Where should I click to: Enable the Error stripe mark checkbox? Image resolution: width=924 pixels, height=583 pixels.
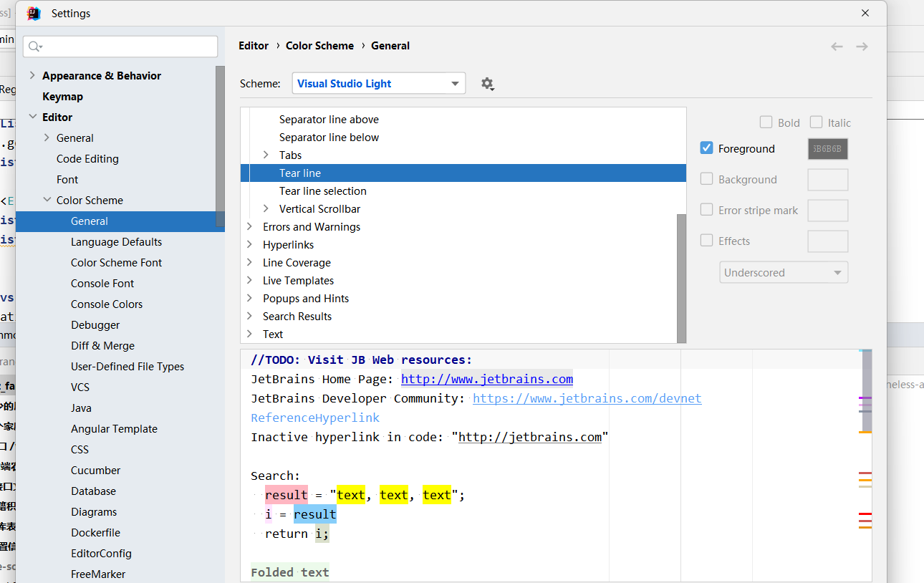coord(706,210)
